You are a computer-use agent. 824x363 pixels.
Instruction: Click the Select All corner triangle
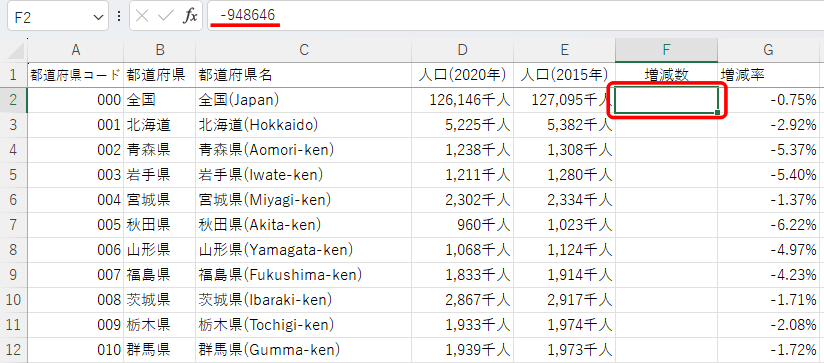click(x=15, y=50)
